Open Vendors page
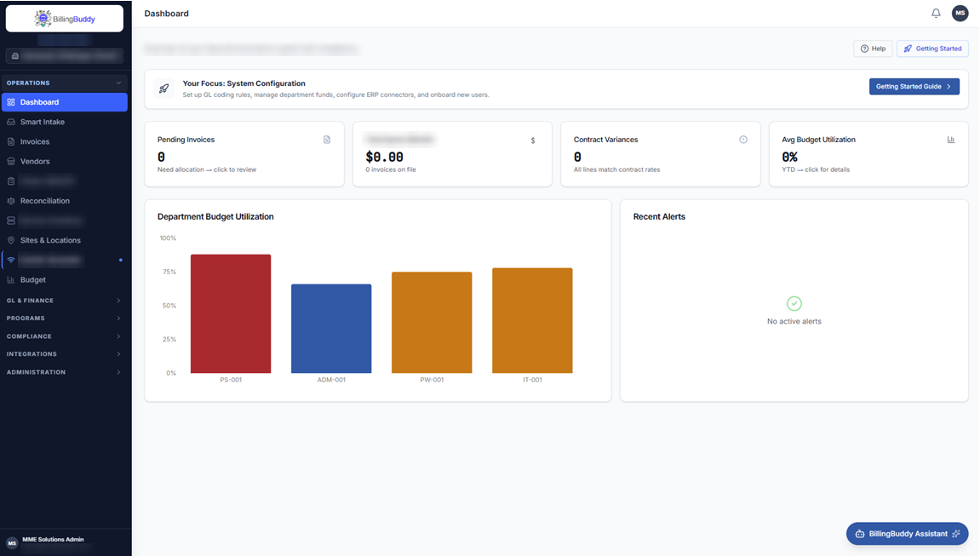The width and height of the screenshot is (980, 556). (x=65, y=161)
